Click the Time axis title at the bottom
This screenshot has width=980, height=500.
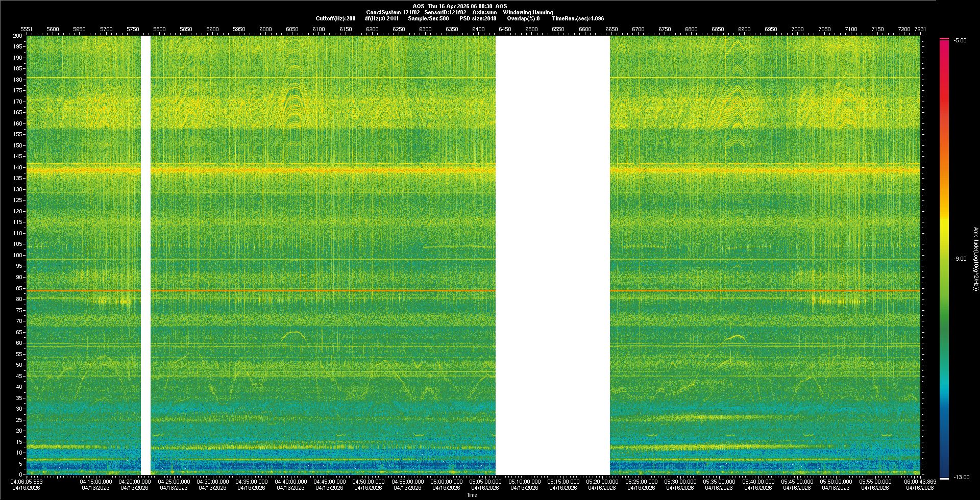click(x=472, y=495)
